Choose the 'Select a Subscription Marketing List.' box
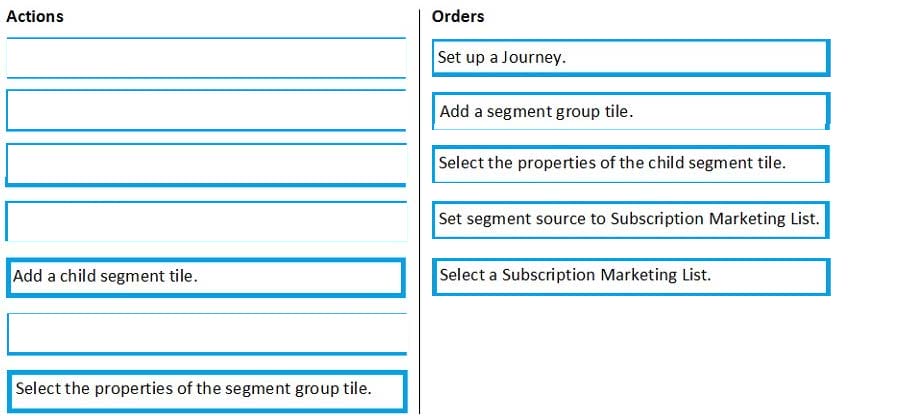Screen dimensions: 908x416 631,275
